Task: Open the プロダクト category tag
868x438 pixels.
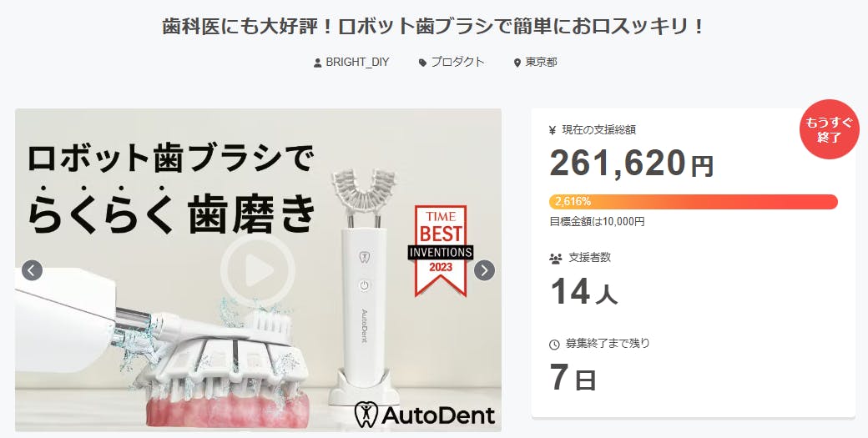Action: (x=457, y=62)
